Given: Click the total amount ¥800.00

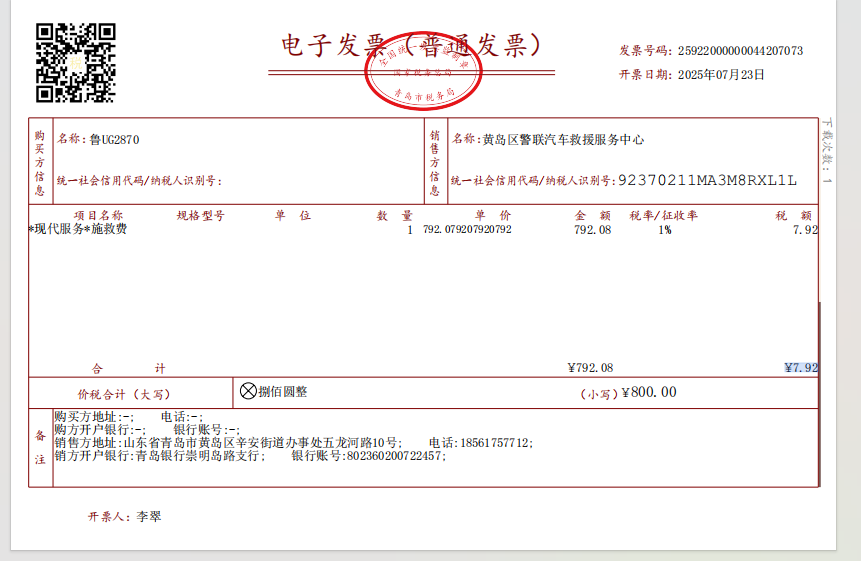Looking at the screenshot, I should [649, 393].
